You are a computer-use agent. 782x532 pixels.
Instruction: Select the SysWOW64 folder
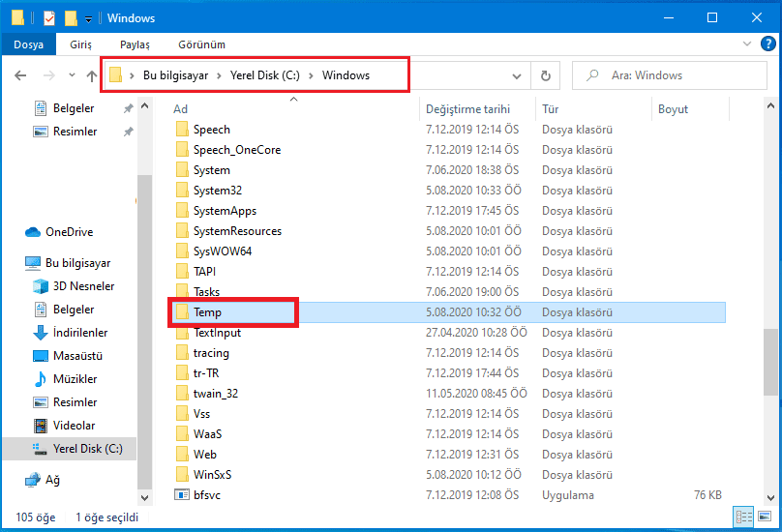pos(222,251)
